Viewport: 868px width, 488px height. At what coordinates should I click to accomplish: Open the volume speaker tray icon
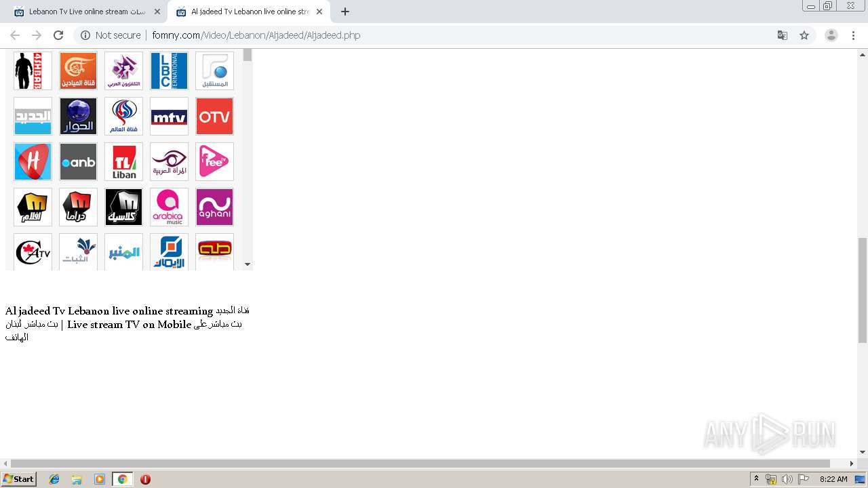(x=787, y=479)
